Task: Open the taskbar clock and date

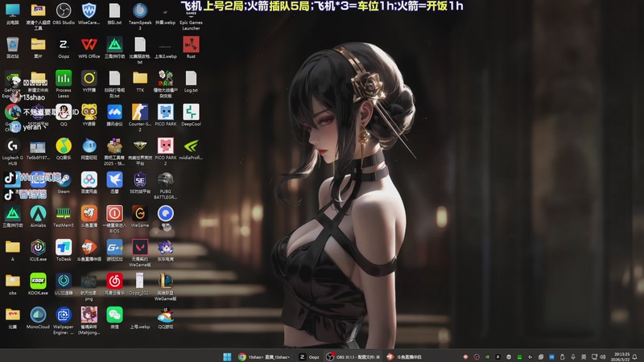Action: [621, 356]
